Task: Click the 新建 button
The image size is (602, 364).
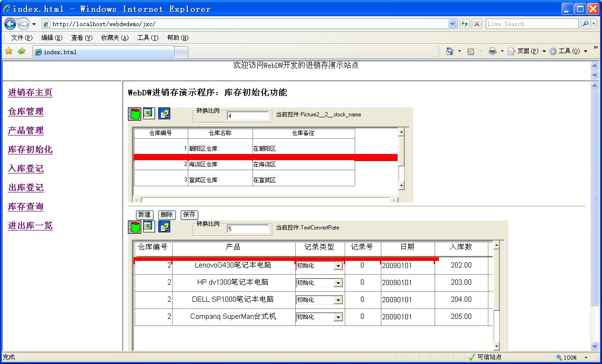Action: coord(144,215)
